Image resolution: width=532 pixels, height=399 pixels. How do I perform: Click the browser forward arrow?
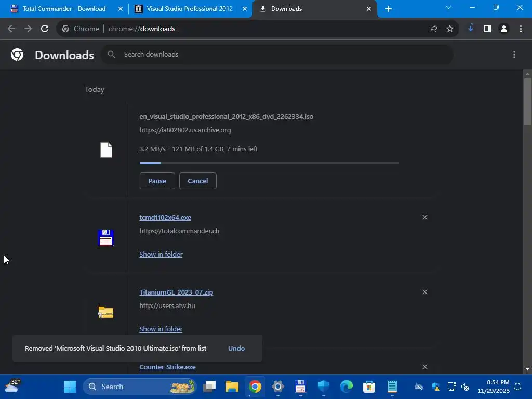point(28,29)
